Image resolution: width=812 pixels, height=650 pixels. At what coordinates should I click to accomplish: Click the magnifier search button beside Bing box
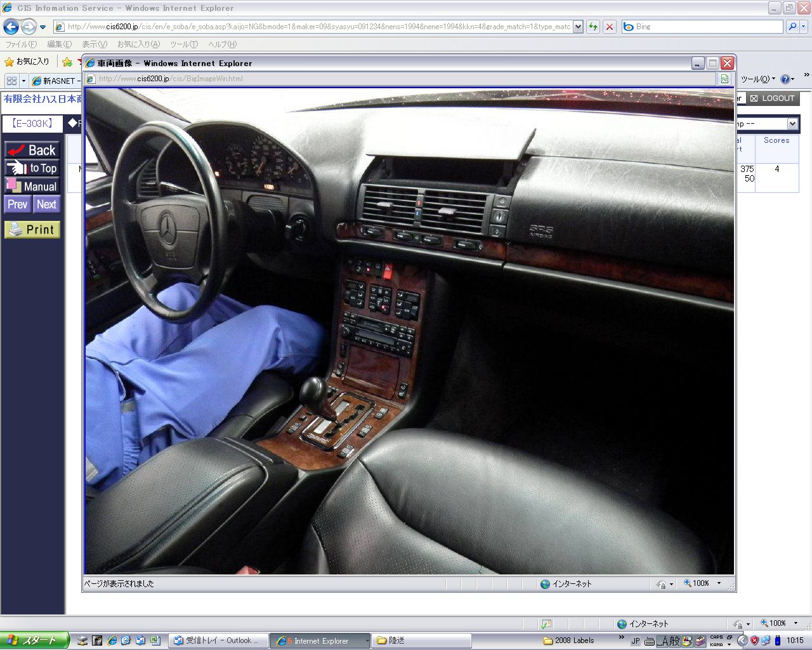[x=792, y=27]
